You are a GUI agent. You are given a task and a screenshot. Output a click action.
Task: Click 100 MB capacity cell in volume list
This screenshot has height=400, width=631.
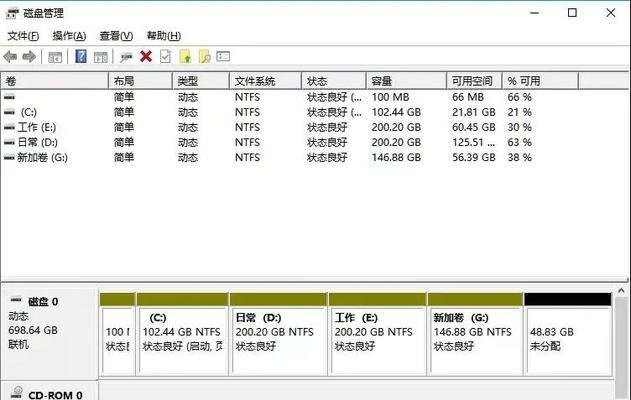pos(390,97)
